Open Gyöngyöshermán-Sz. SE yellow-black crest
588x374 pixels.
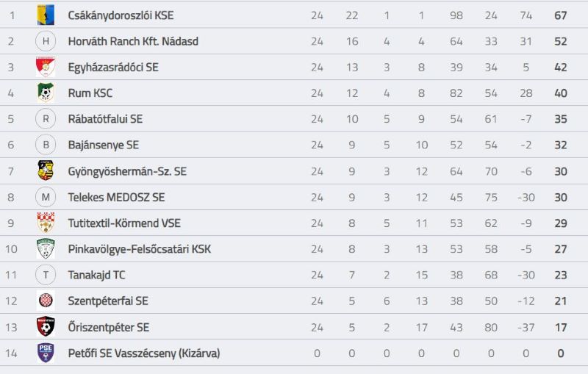pos(46,171)
